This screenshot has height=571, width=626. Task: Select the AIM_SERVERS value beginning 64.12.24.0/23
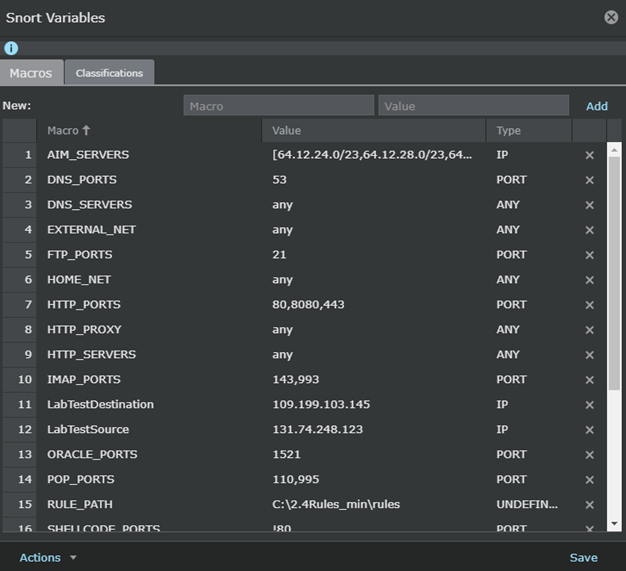(372, 155)
